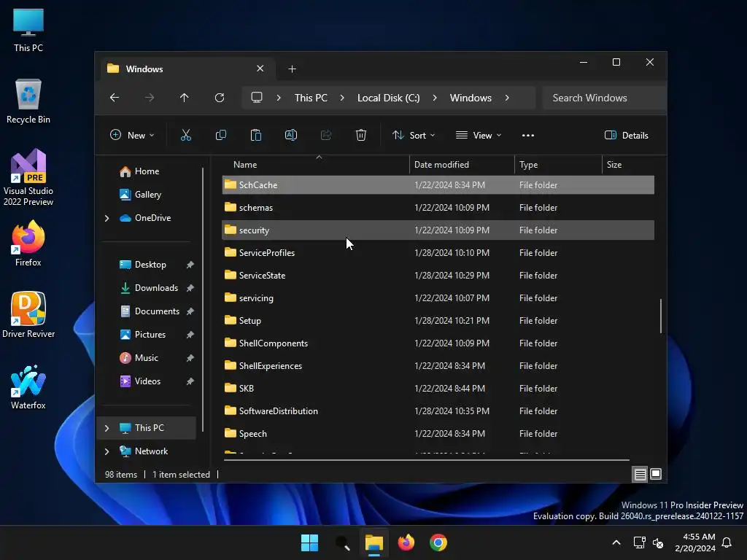Click the PC monitor icon in address bar

coord(257,98)
